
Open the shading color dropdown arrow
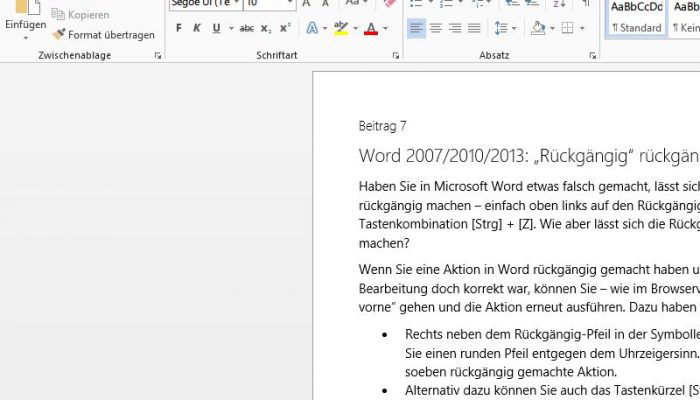click(552, 28)
